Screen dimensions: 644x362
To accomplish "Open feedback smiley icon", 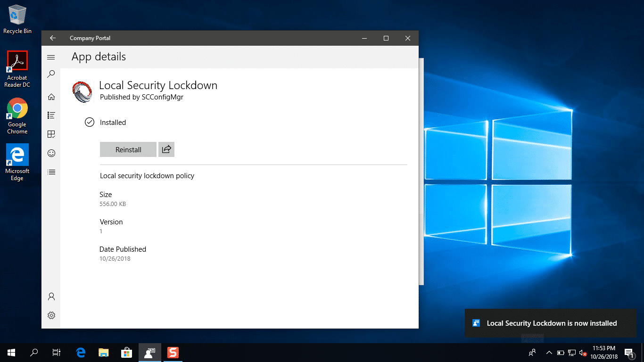I will pyautogui.click(x=51, y=153).
